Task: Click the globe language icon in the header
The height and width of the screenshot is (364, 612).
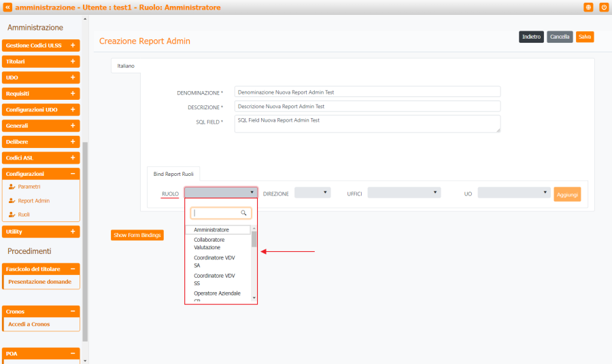Action: pos(588,7)
